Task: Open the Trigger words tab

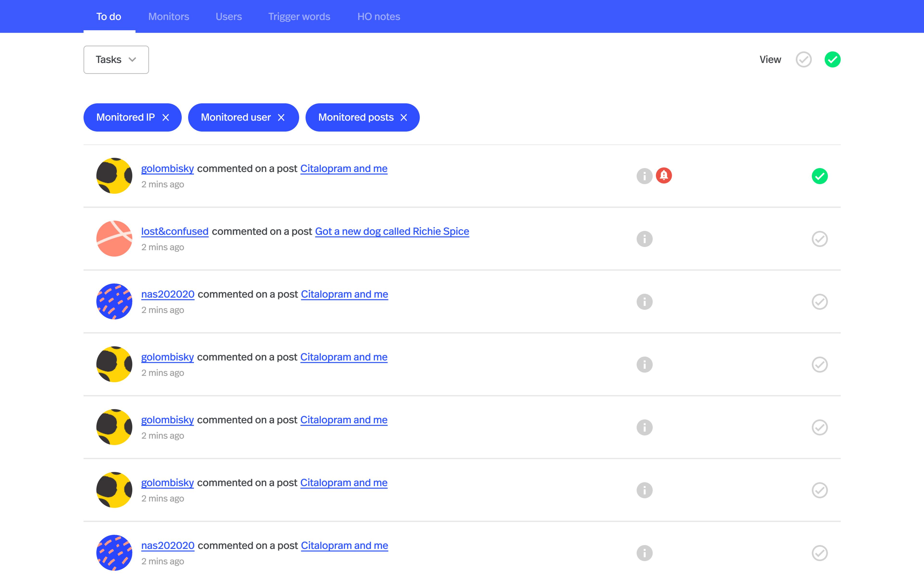Action: pos(299,16)
